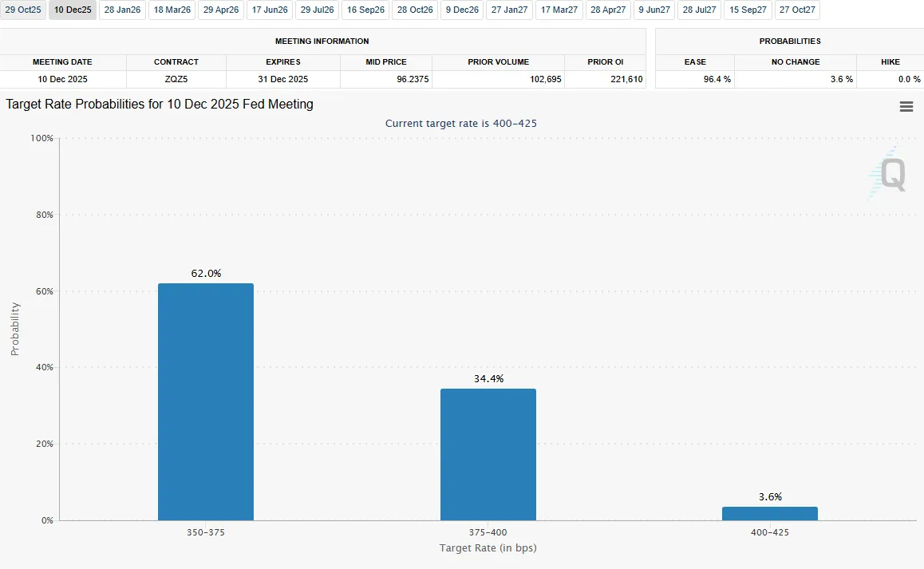Open the 27 Jan27 meeting tab

coord(509,10)
